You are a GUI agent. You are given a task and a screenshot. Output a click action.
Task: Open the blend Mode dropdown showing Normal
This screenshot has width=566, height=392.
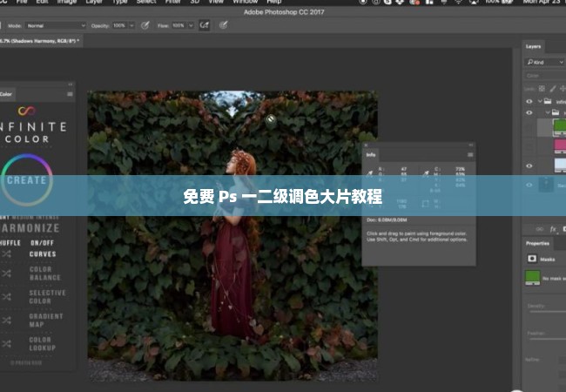click(55, 25)
